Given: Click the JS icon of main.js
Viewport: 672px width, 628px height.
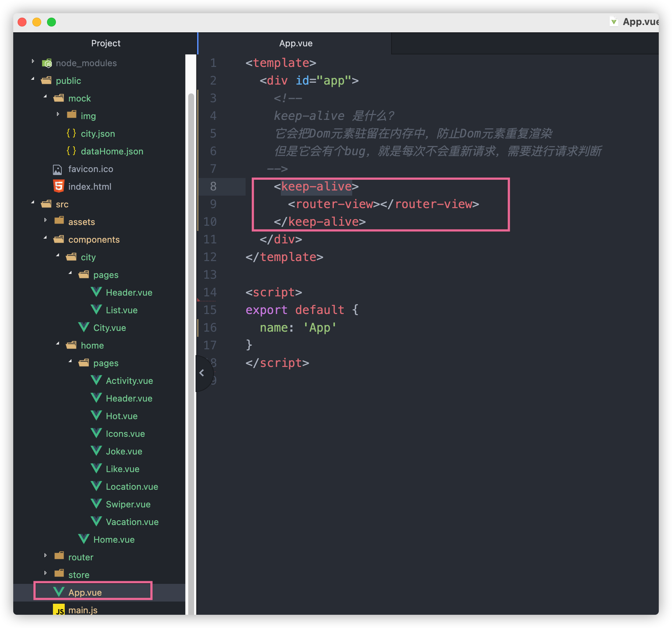Looking at the screenshot, I should point(59,610).
